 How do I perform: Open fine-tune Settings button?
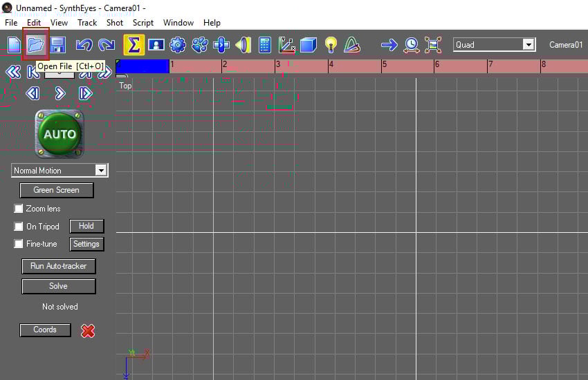tap(86, 244)
